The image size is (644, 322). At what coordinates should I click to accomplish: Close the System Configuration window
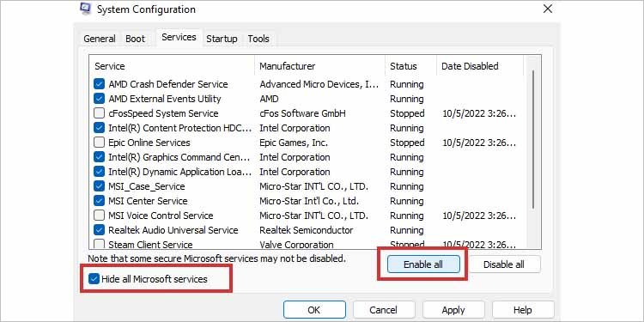click(548, 9)
